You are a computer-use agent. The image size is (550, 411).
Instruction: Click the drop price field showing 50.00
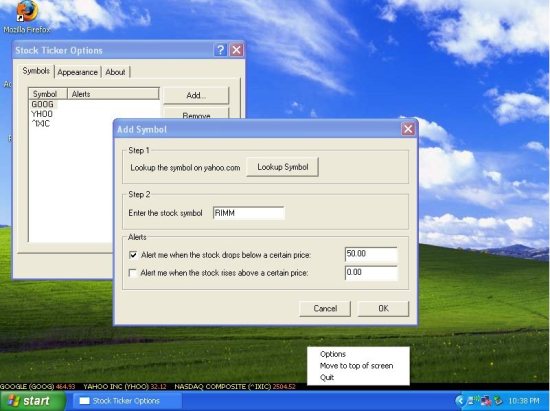pyautogui.click(x=371, y=254)
